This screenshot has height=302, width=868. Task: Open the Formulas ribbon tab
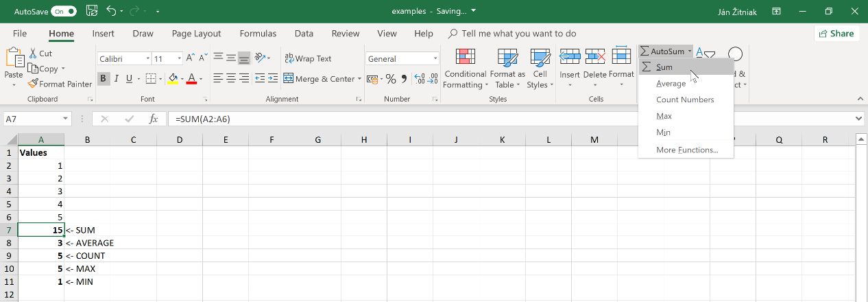(258, 34)
